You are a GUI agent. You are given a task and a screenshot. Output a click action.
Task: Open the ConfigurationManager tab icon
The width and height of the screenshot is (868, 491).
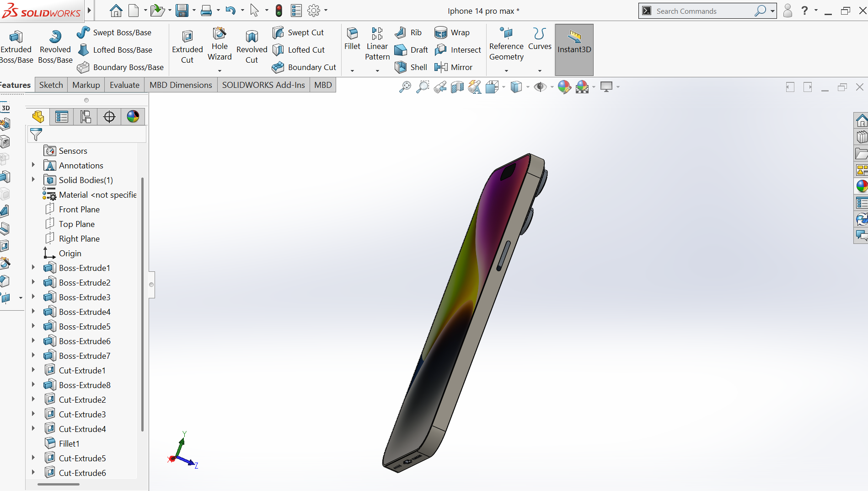click(x=86, y=117)
